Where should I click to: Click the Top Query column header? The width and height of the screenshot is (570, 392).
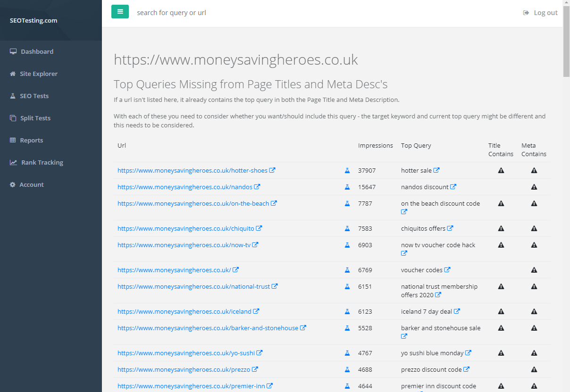click(416, 145)
